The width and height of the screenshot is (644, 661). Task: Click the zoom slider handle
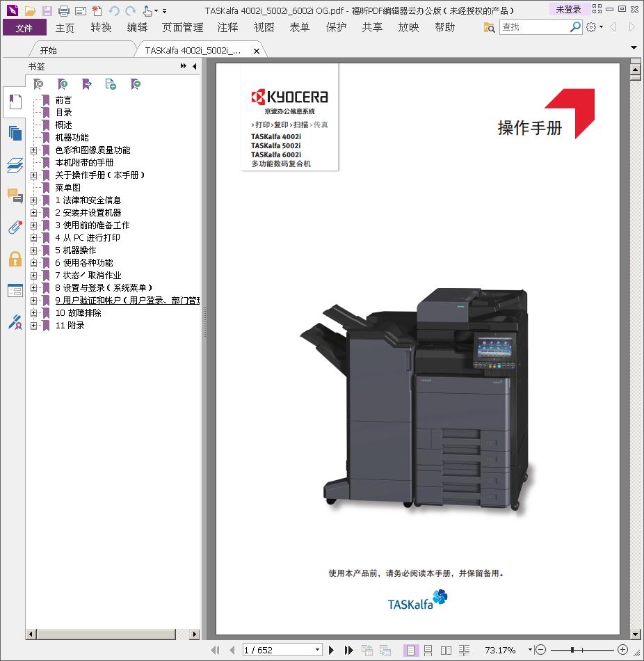click(x=572, y=650)
